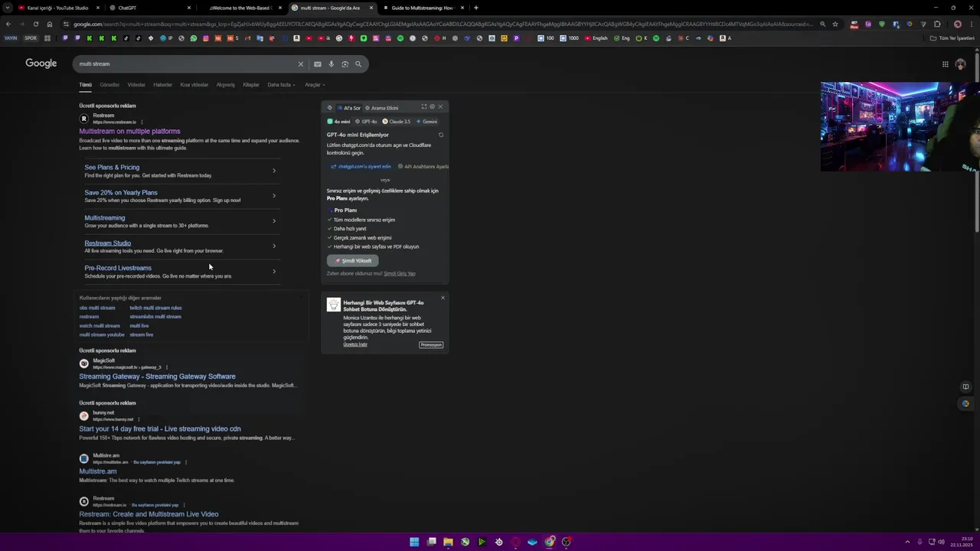Open the WhatsApp bookmark icon
Screen dimensions: 980x551
pyautogui.click(x=194, y=38)
